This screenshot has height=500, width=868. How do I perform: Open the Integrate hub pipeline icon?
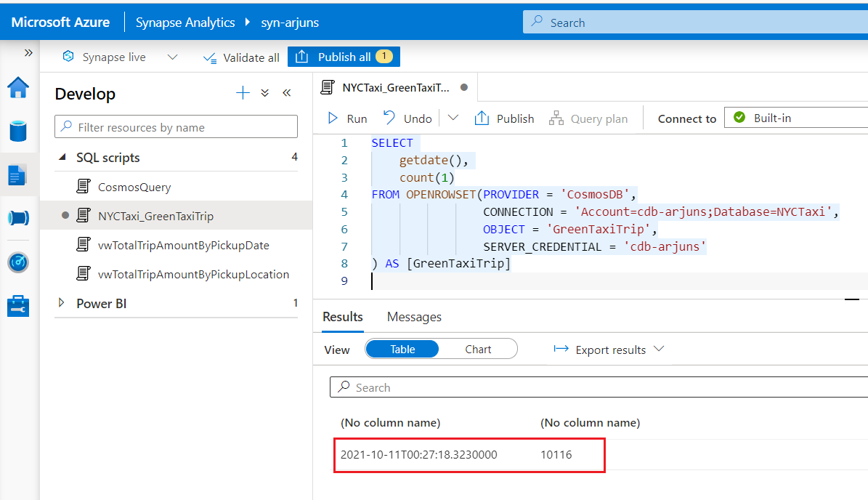tap(18, 218)
